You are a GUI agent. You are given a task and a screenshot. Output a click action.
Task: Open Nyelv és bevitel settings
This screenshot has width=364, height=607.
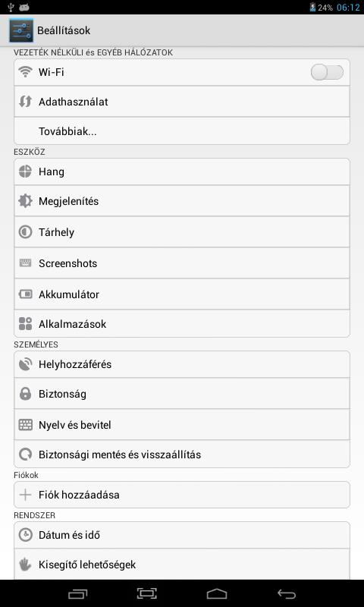click(182, 425)
